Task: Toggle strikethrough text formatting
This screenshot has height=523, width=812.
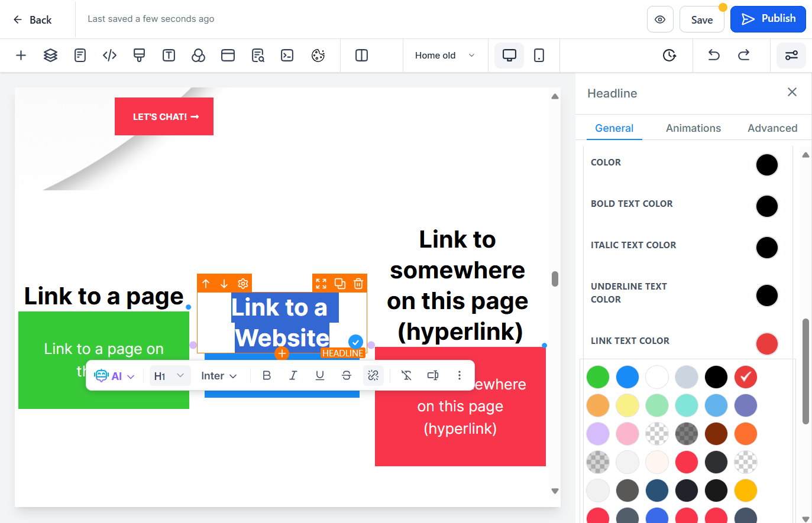Action: pos(347,375)
